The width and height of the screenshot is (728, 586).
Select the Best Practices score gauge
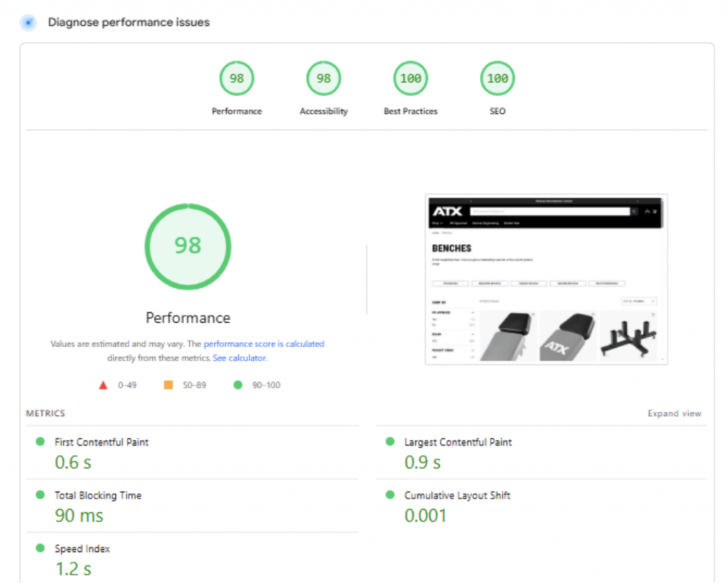tap(410, 78)
